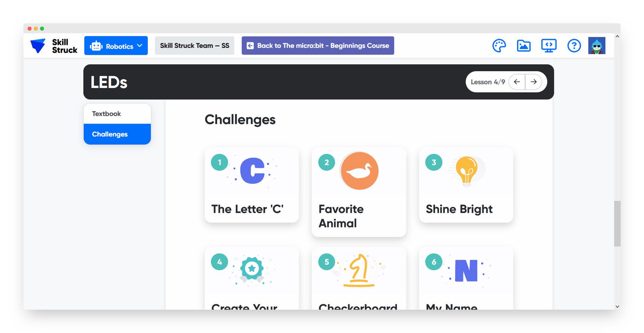The width and height of the screenshot is (644, 333).
Task: Open the Shine Bright challenge card
Action: 466,185
